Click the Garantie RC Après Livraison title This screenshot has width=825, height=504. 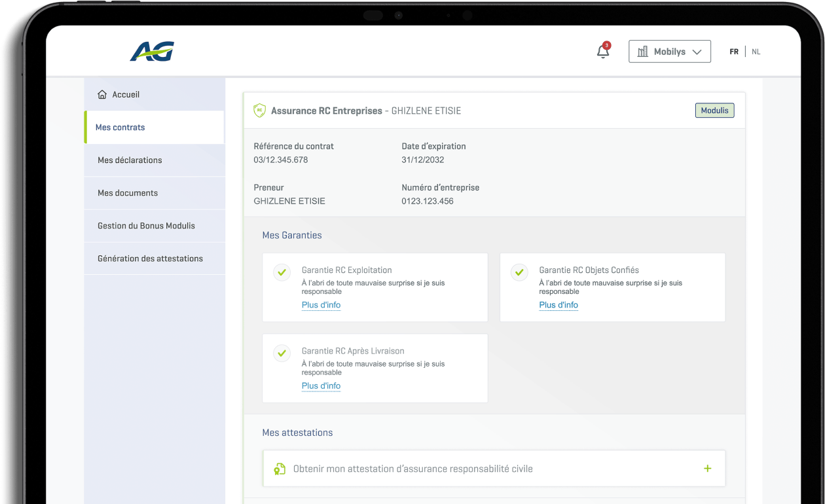[353, 351]
